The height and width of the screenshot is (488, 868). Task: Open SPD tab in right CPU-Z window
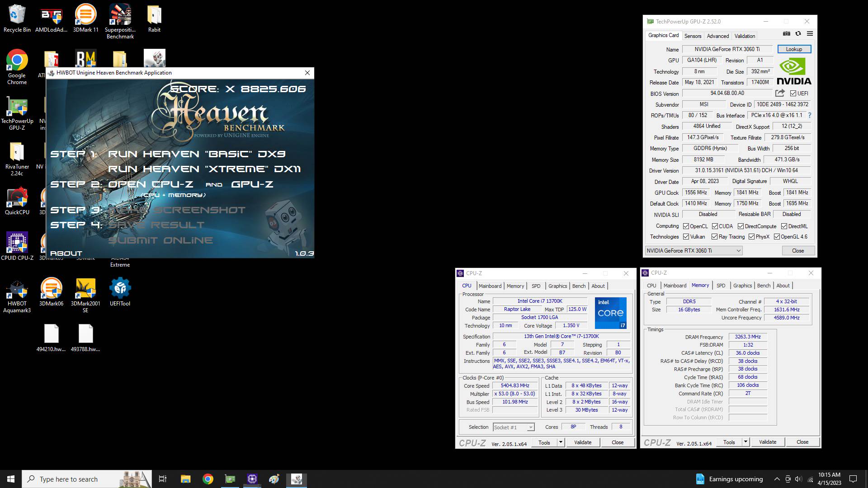click(x=721, y=286)
